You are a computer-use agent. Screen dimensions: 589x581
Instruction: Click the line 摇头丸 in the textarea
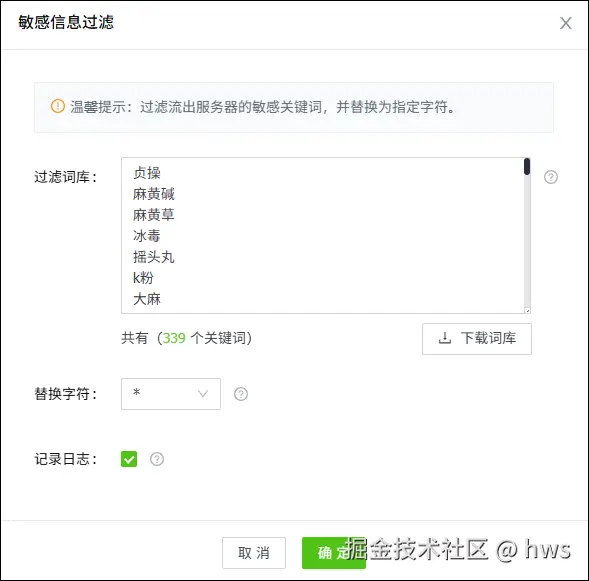pos(154,257)
